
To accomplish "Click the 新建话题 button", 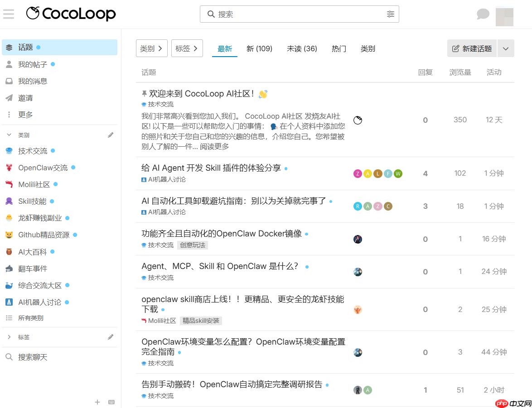I will (472, 48).
